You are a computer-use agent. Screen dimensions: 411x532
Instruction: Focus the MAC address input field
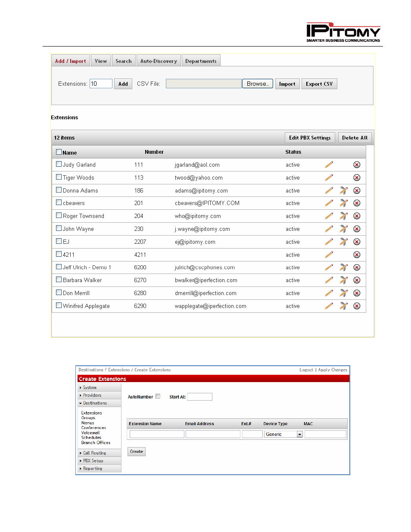325,434
